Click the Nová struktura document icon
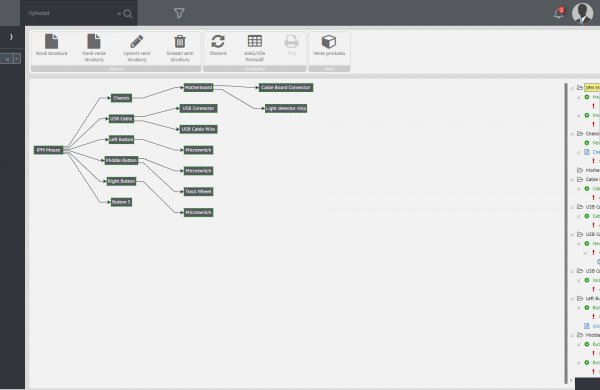 pos(51,41)
